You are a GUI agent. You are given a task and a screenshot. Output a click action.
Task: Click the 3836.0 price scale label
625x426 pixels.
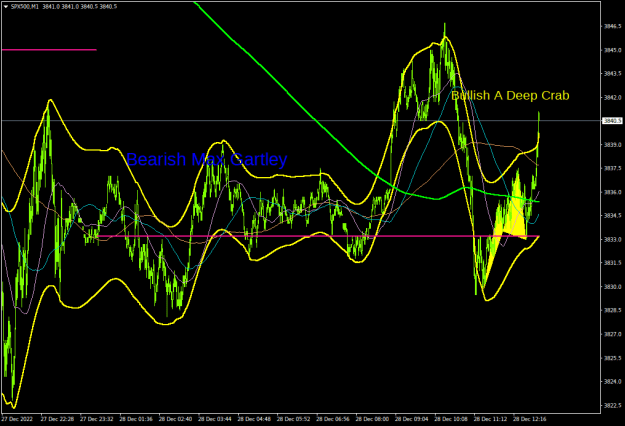pos(612,192)
